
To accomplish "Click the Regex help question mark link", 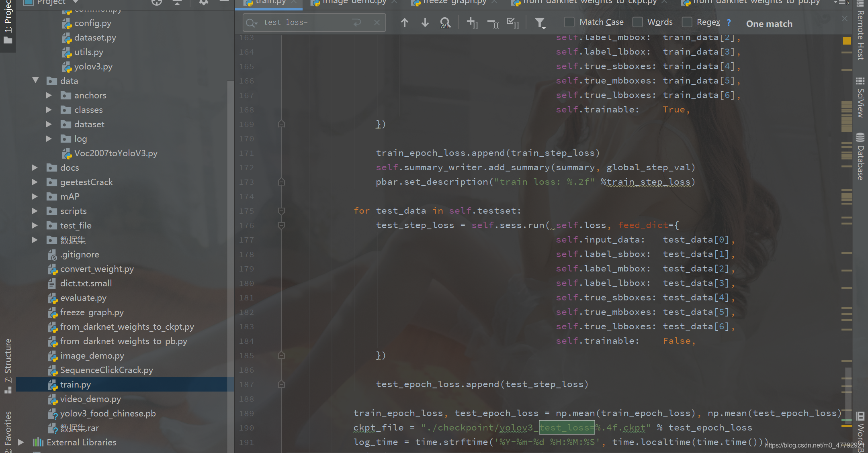I will (x=729, y=22).
